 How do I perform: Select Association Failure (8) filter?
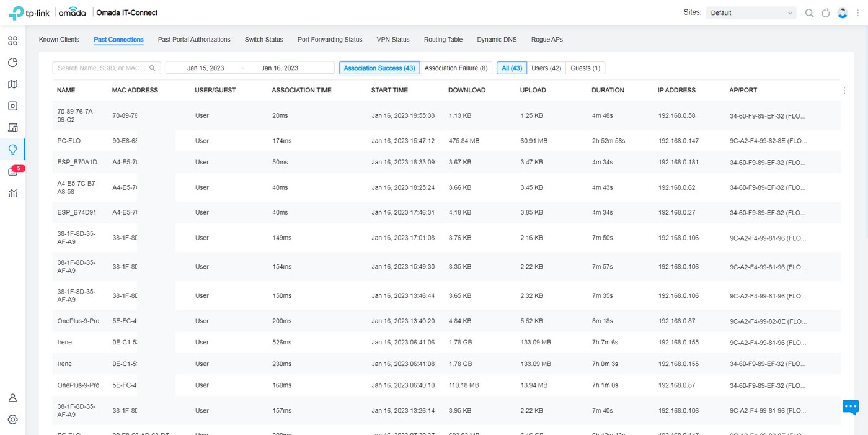click(456, 68)
